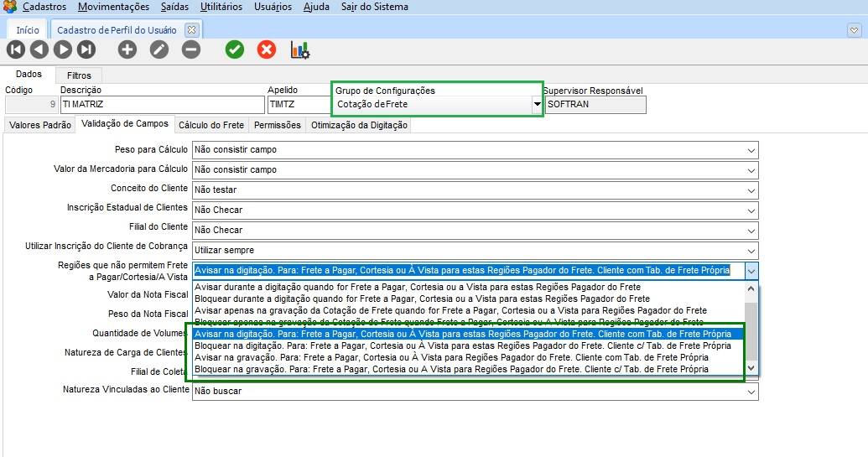This screenshot has height=457, width=868.
Task: Add a new record with plus icon
Action: point(127,49)
